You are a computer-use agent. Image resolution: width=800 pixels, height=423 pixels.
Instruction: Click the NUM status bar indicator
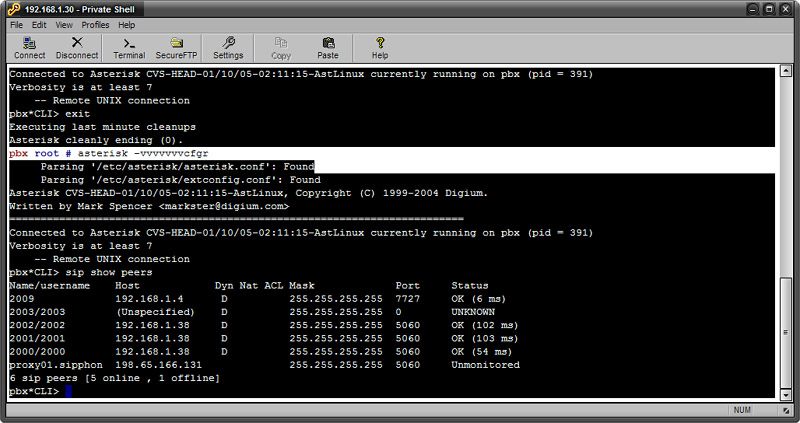pos(742,410)
